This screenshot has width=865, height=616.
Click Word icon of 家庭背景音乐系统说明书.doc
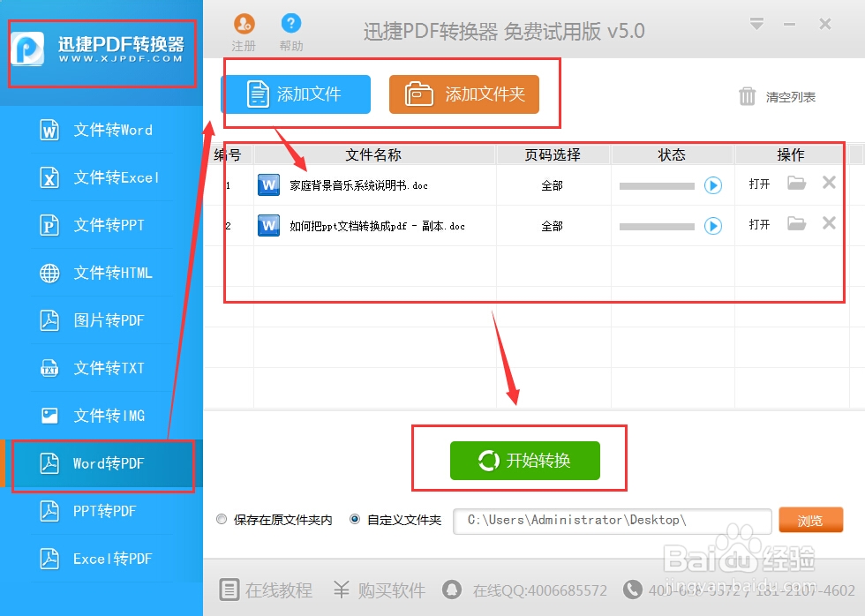[268, 185]
